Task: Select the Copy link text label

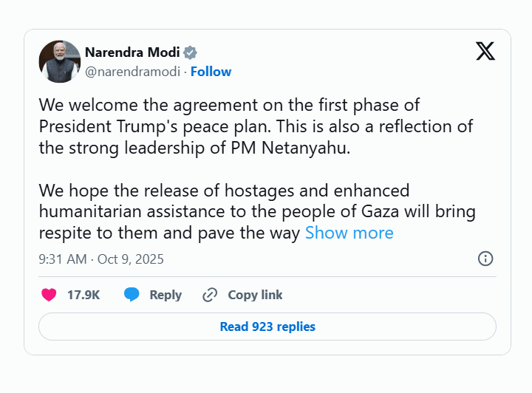Action: (255, 295)
